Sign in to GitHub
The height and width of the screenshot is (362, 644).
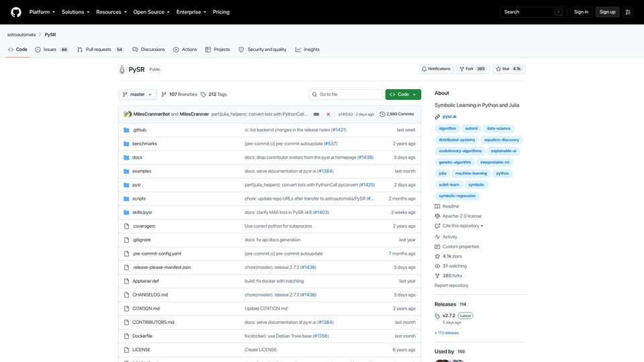click(x=581, y=12)
